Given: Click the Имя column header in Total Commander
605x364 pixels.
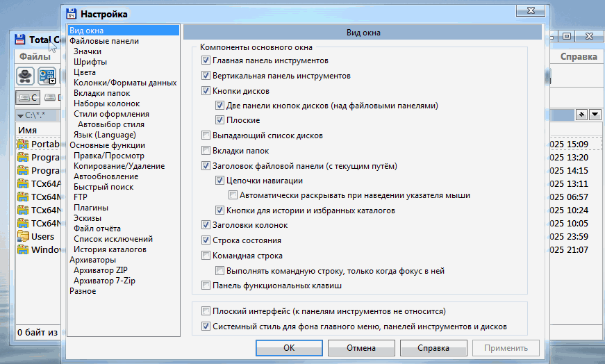Looking at the screenshot, I should (27, 130).
